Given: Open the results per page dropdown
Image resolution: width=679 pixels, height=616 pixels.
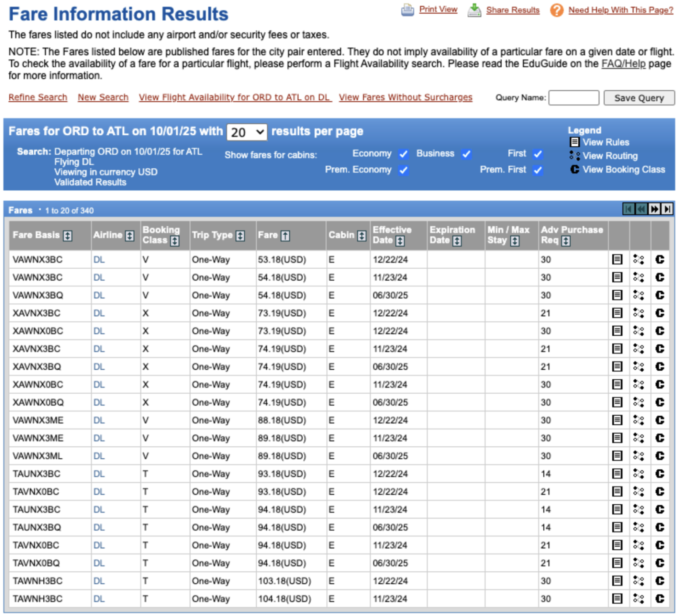Looking at the screenshot, I should pyautogui.click(x=247, y=132).
